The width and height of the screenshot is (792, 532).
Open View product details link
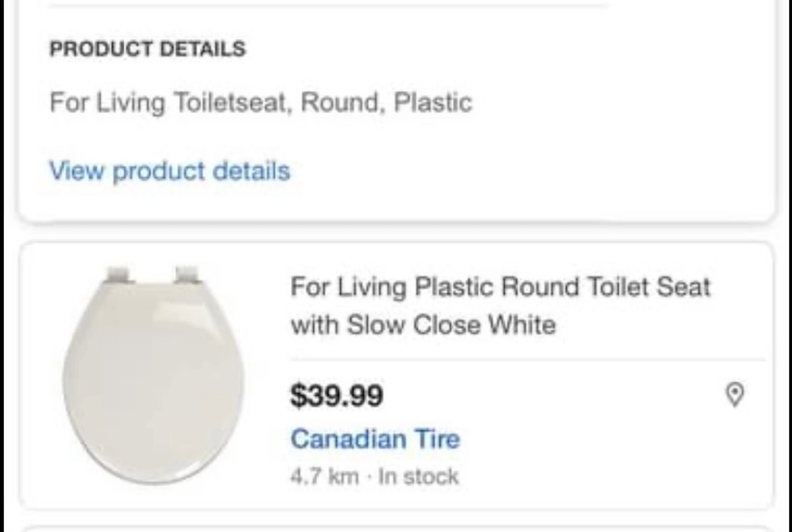click(170, 171)
